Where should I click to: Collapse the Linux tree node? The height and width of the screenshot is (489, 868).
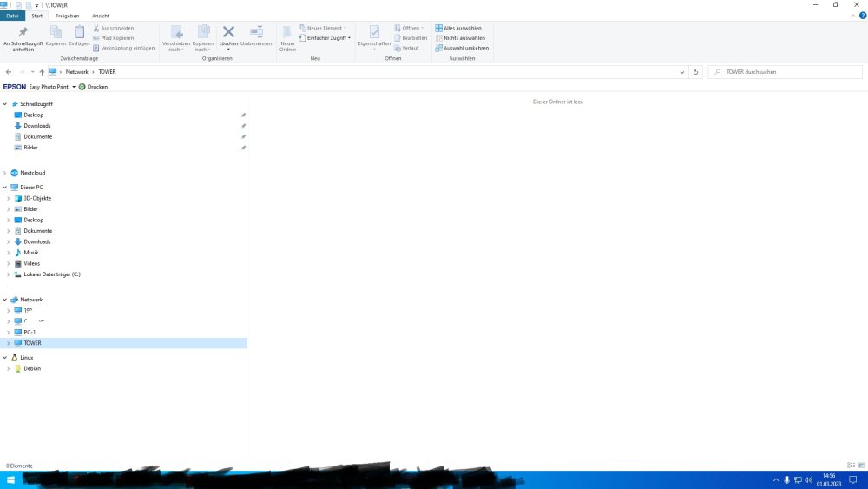point(5,358)
